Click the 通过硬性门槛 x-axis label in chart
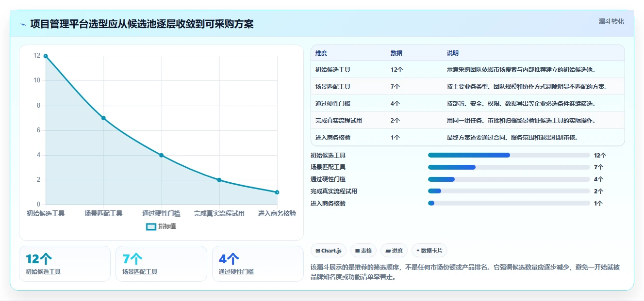 (162, 213)
